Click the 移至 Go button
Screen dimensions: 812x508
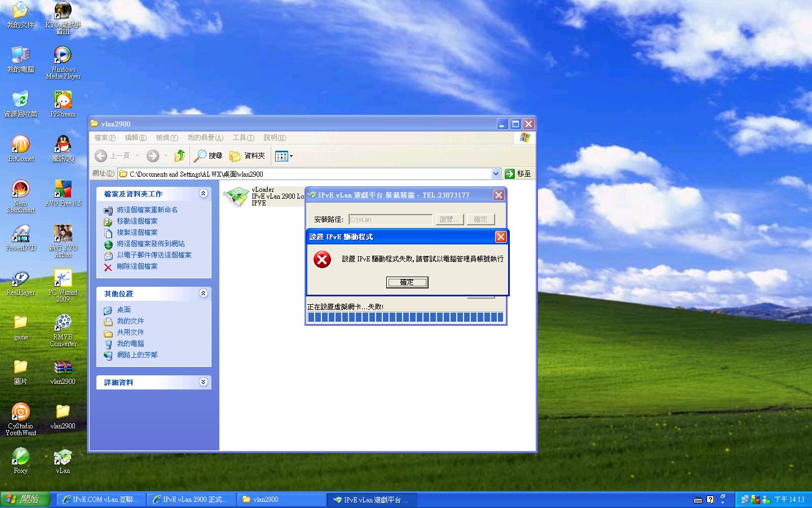[518, 174]
